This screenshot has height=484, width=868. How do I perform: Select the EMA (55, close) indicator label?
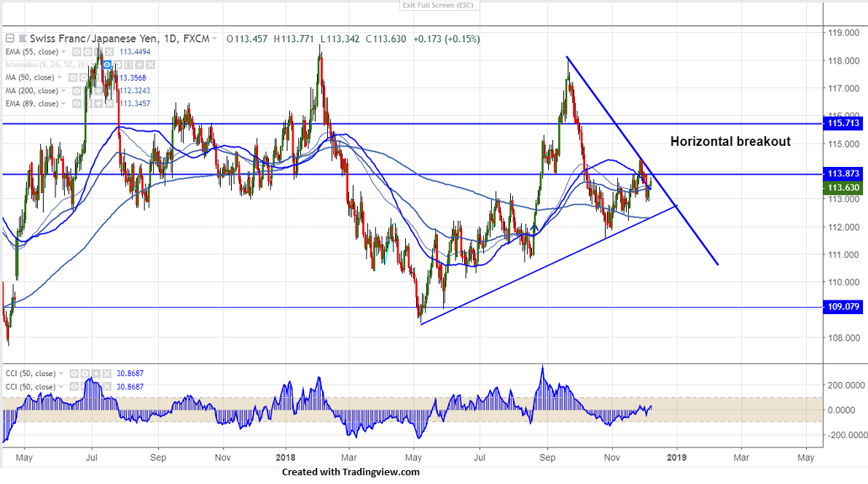click(x=31, y=52)
